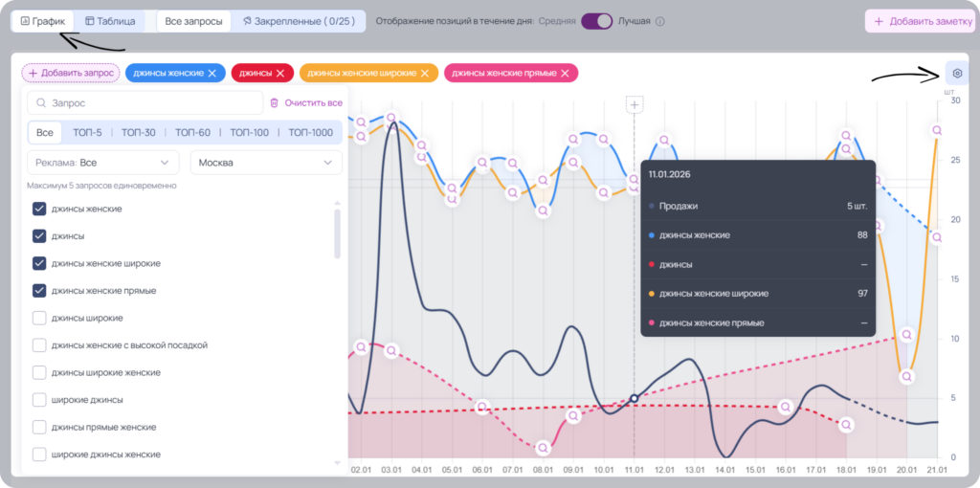Image resolution: width=980 pixels, height=488 pixels.
Task: Remove the 'джинсы женские широкие' tag
Action: coord(425,73)
